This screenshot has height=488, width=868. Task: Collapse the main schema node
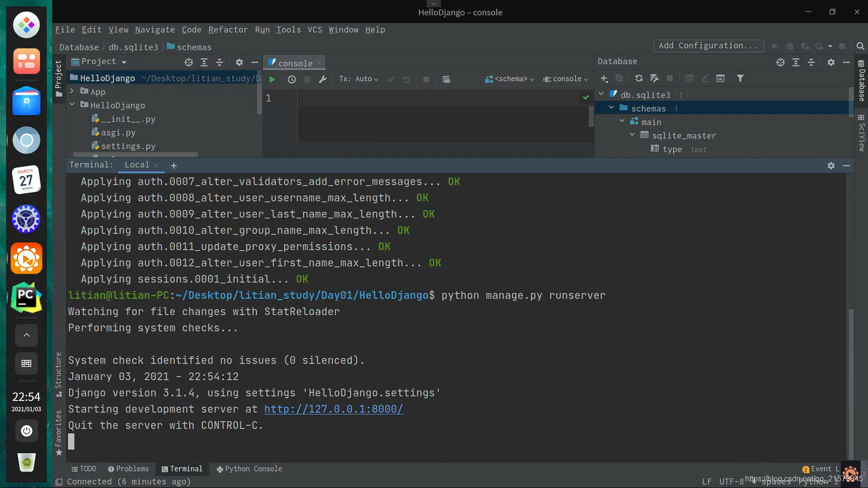[x=622, y=121]
